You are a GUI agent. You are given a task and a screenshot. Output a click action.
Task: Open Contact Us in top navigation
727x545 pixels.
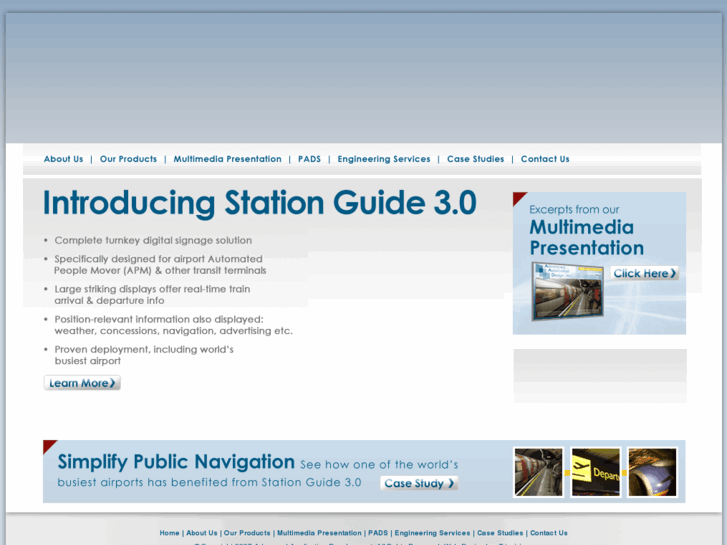click(545, 159)
